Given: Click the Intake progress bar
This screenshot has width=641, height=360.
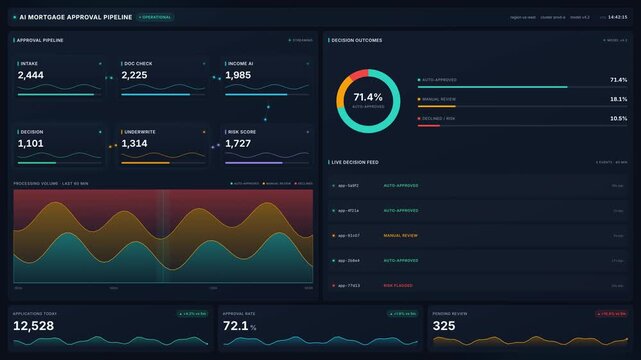Looking at the screenshot, I should (x=59, y=94).
